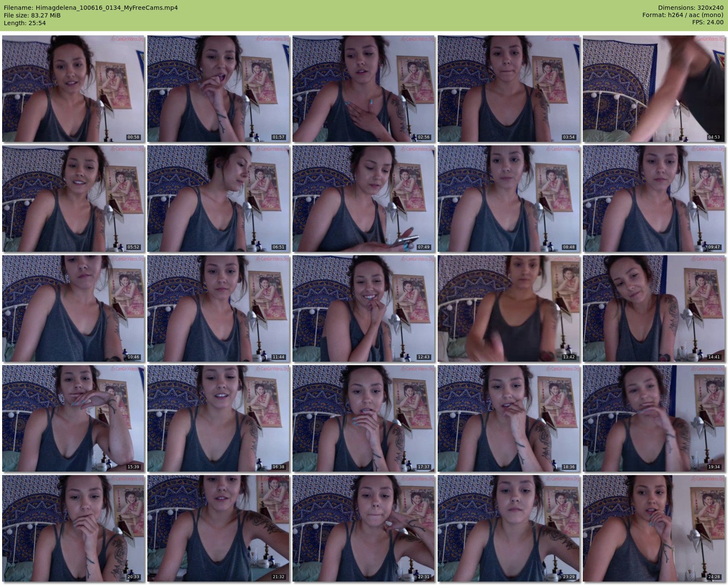Screen dimensions: 728x585
Task: Click the thumbnail stamped 14:41
Action: click(654, 308)
